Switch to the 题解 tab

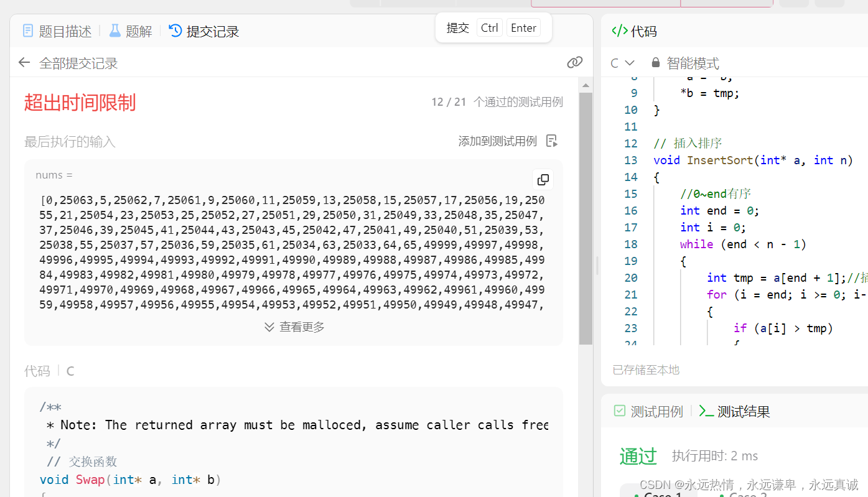coord(131,31)
